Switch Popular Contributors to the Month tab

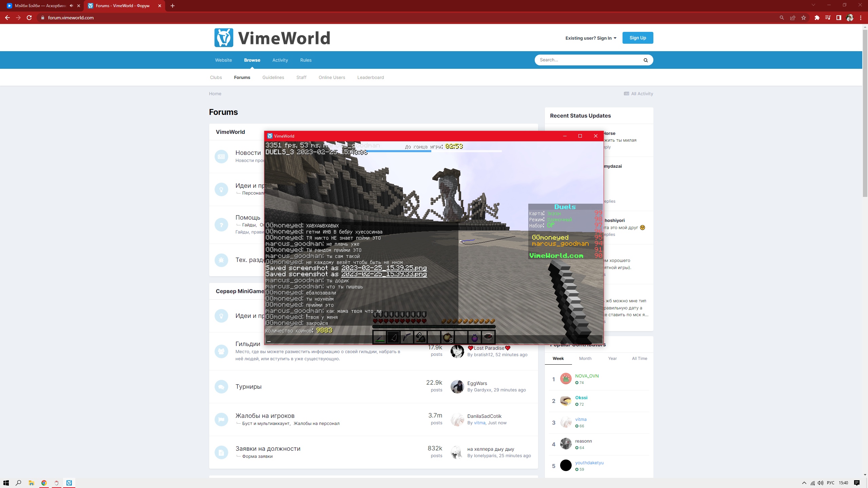pos(585,358)
